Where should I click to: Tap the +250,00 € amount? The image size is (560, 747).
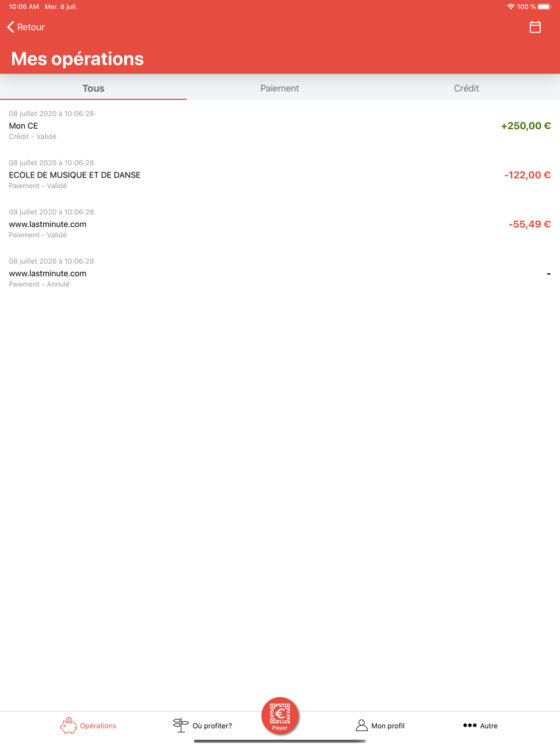(526, 126)
